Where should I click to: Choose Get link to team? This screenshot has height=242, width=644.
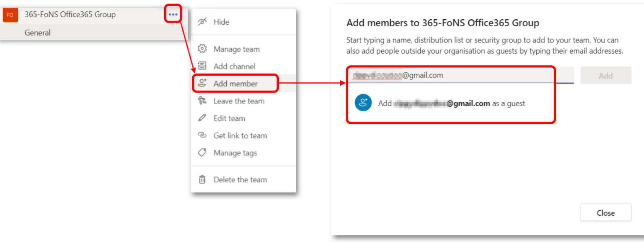(240, 136)
